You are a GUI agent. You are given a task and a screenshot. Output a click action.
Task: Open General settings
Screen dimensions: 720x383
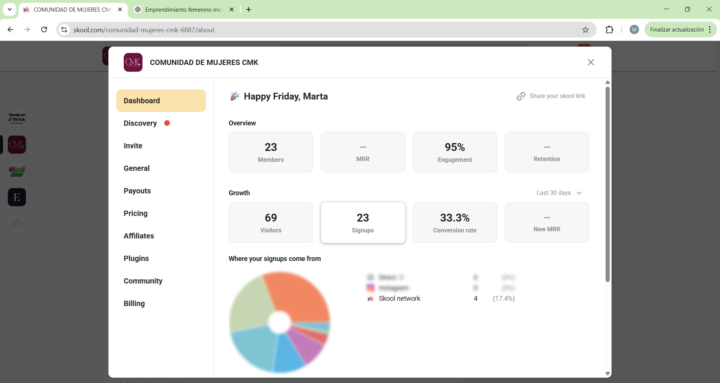tap(136, 168)
